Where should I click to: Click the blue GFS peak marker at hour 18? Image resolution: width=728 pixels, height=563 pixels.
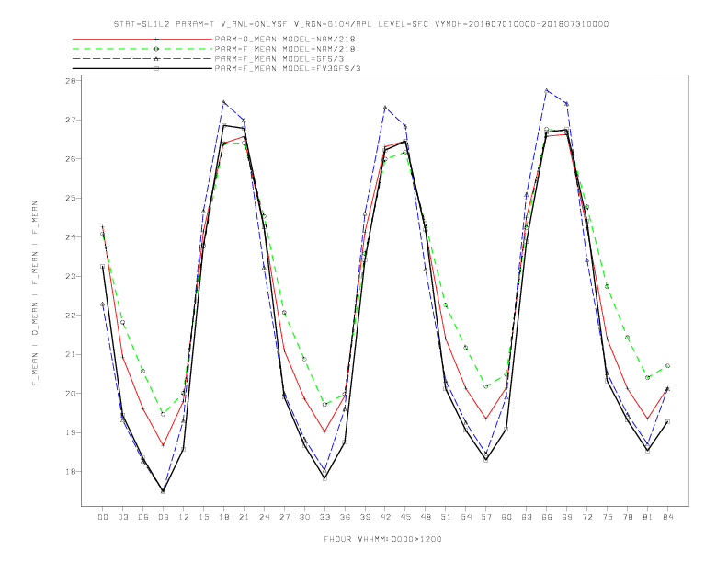click(x=223, y=102)
